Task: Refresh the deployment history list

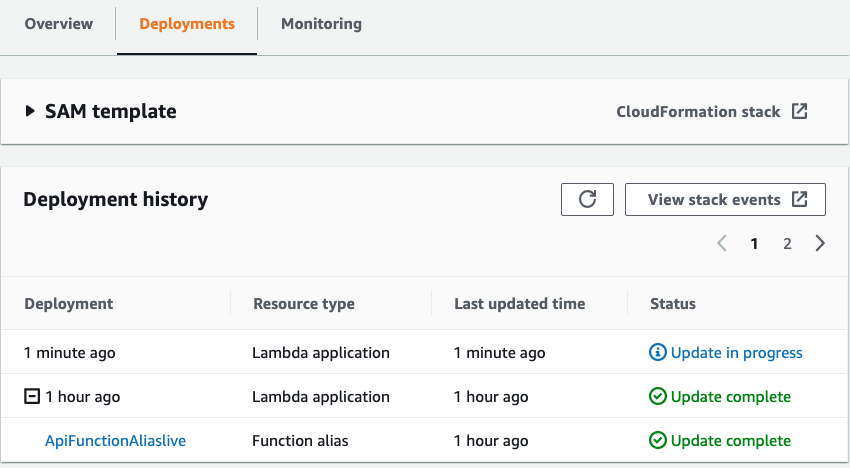Action: click(x=587, y=200)
